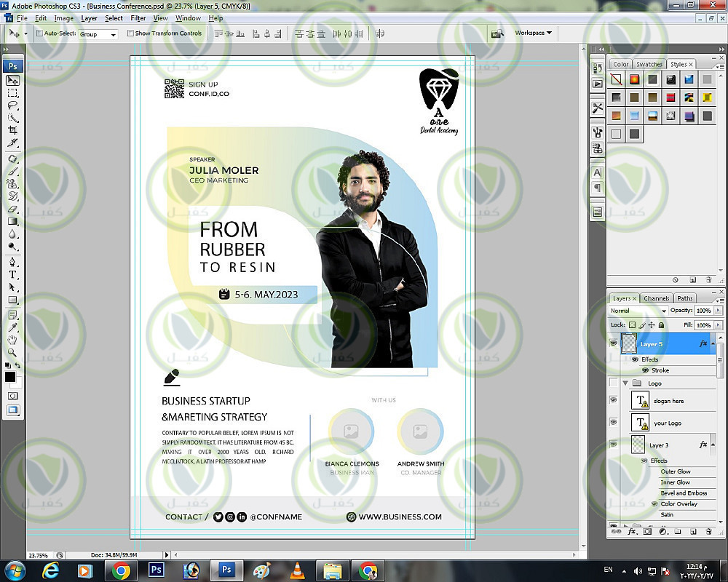This screenshot has height=582, width=728.
Task: Change the screen mode button
Action: point(12,410)
